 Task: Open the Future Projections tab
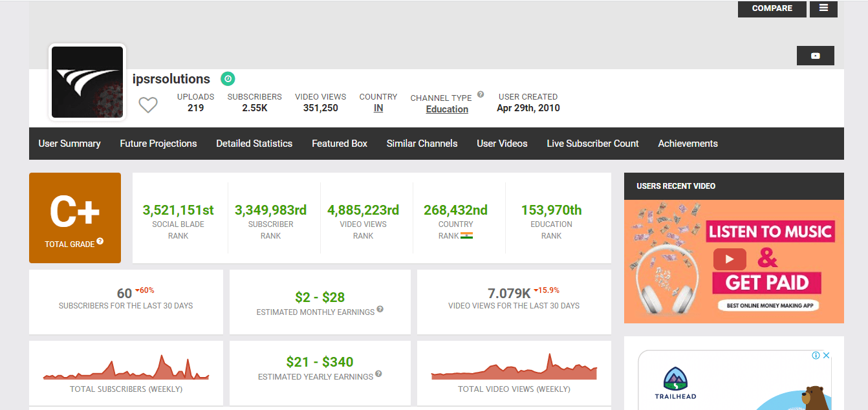pos(158,143)
